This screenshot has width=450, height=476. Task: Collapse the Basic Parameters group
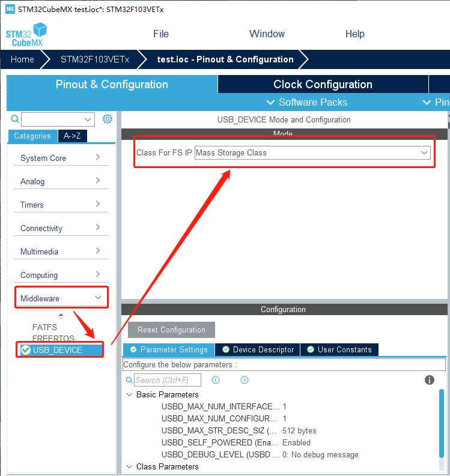click(129, 394)
